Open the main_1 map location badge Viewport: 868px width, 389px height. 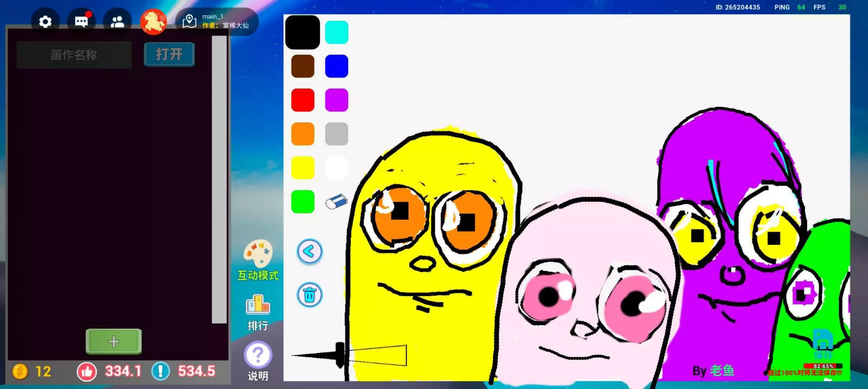tap(217, 21)
